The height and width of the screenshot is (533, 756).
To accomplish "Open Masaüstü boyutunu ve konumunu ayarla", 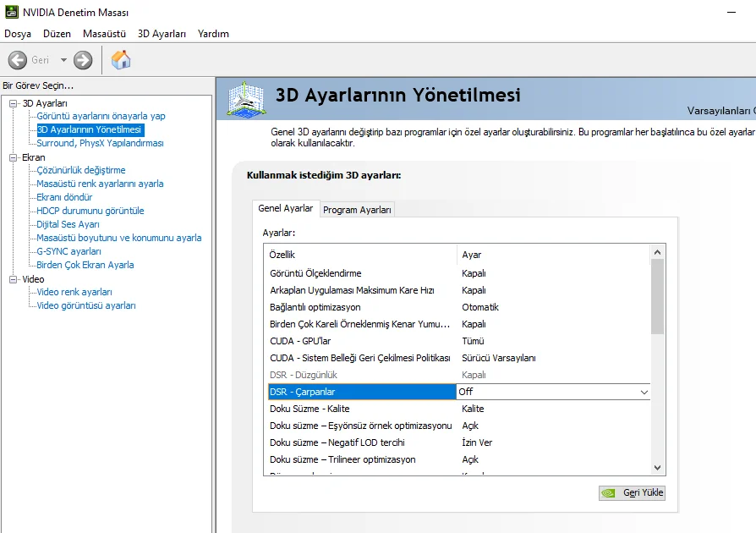I will pyautogui.click(x=119, y=238).
